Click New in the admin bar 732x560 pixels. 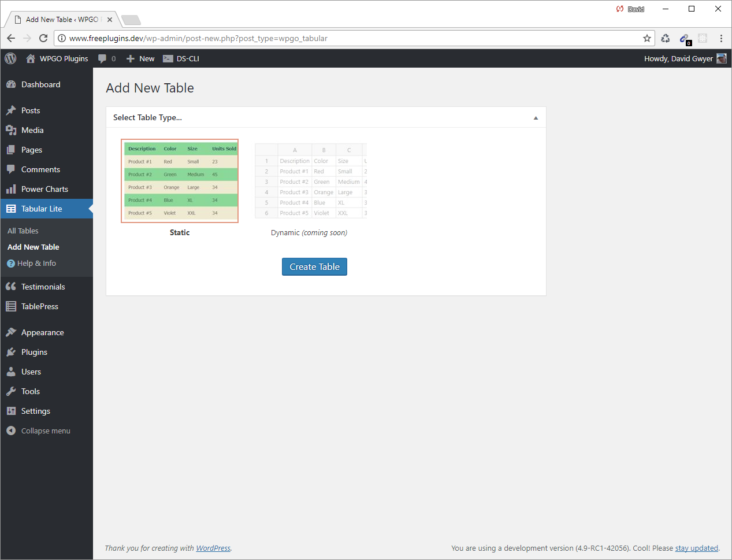click(x=147, y=58)
